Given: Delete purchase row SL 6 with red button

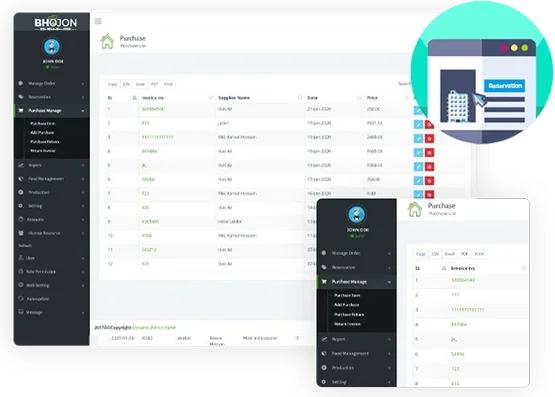Looking at the screenshot, I should (x=429, y=180).
